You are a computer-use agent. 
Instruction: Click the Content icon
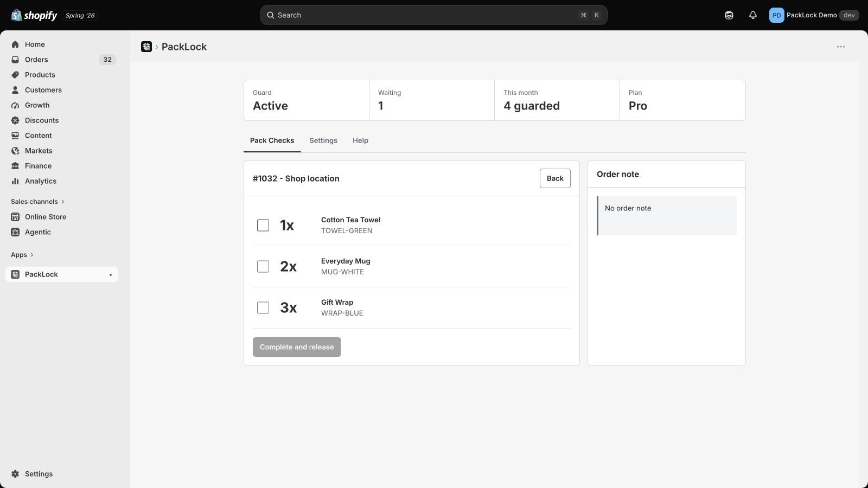pos(15,136)
